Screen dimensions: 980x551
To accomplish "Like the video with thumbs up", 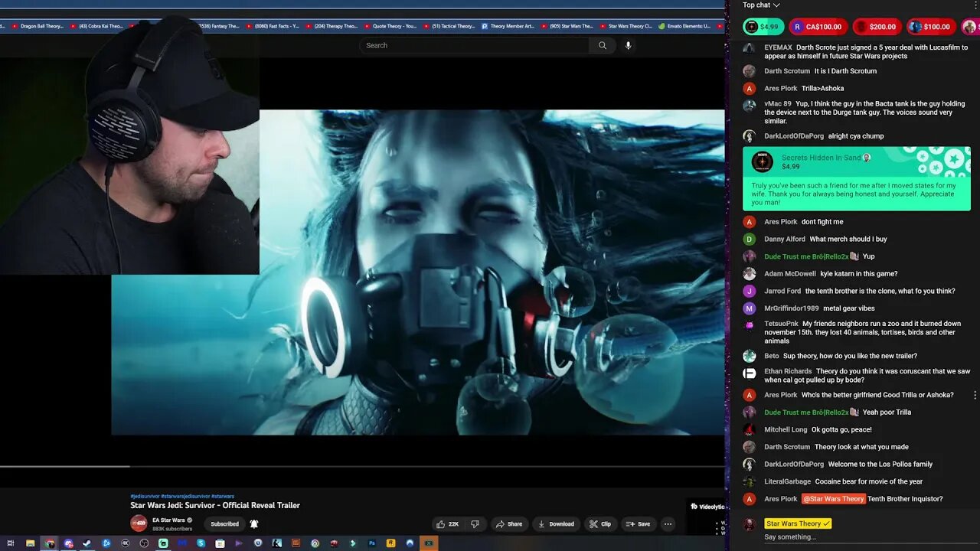I will click(x=447, y=524).
